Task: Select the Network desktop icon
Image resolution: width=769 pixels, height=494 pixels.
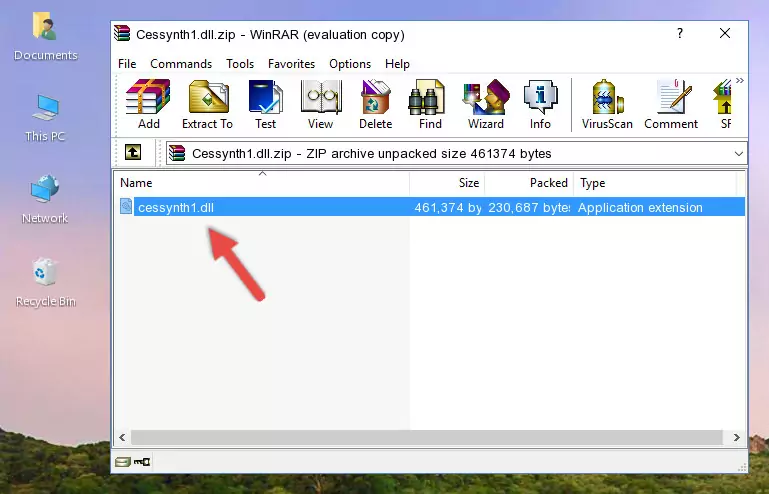Action: (x=45, y=199)
